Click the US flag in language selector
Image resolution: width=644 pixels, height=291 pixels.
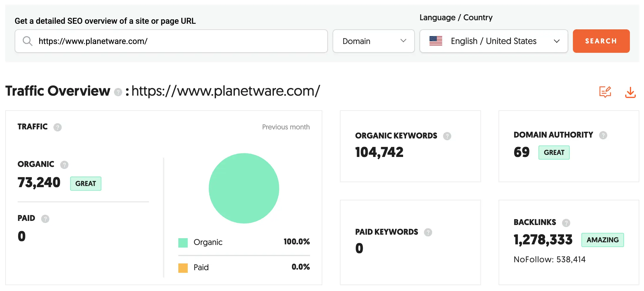436,41
